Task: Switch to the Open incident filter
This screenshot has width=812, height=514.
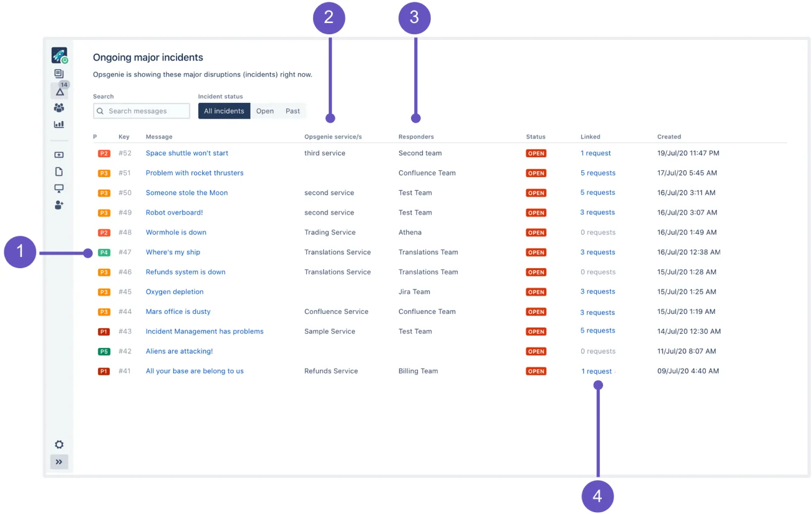Action: click(x=265, y=111)
